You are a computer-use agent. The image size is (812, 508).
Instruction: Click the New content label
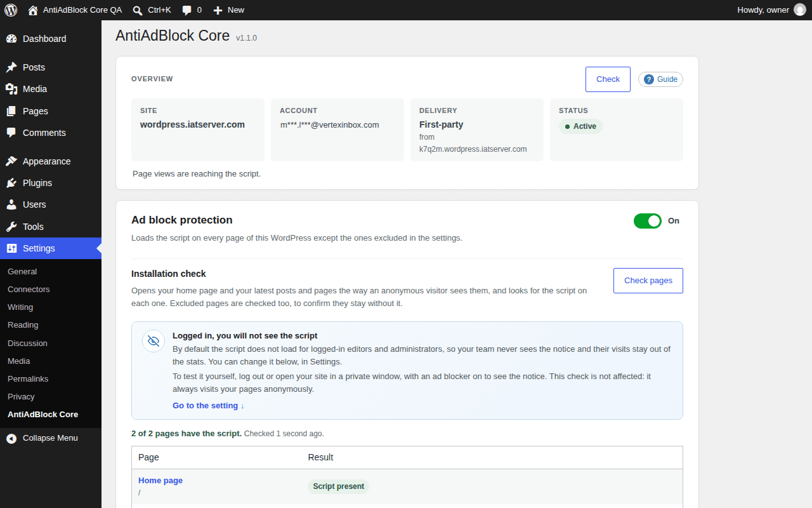click(236, 10)
